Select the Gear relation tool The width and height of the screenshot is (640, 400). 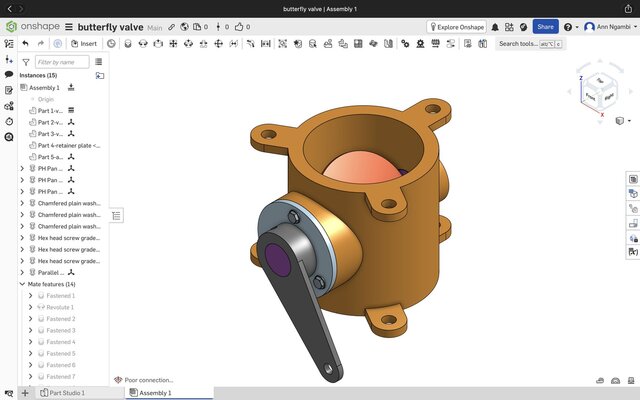tap(405, 44)
